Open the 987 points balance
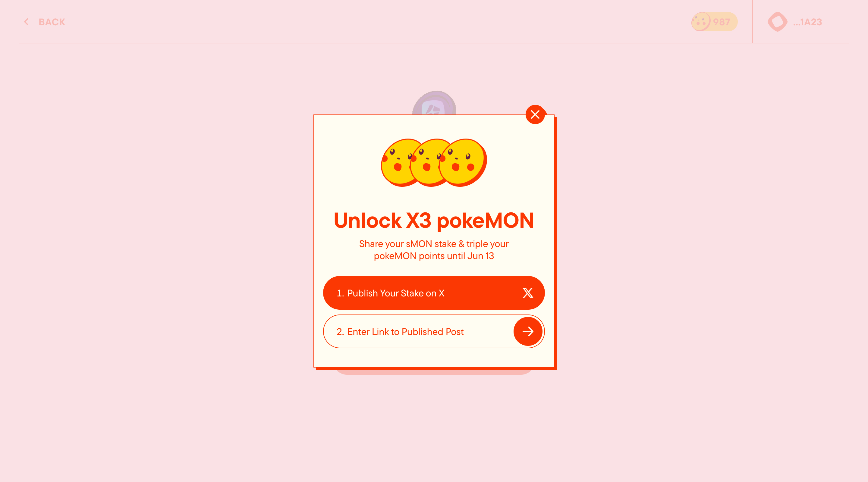The height and width of the screenshot is (482, 868). tap(714, 22)
